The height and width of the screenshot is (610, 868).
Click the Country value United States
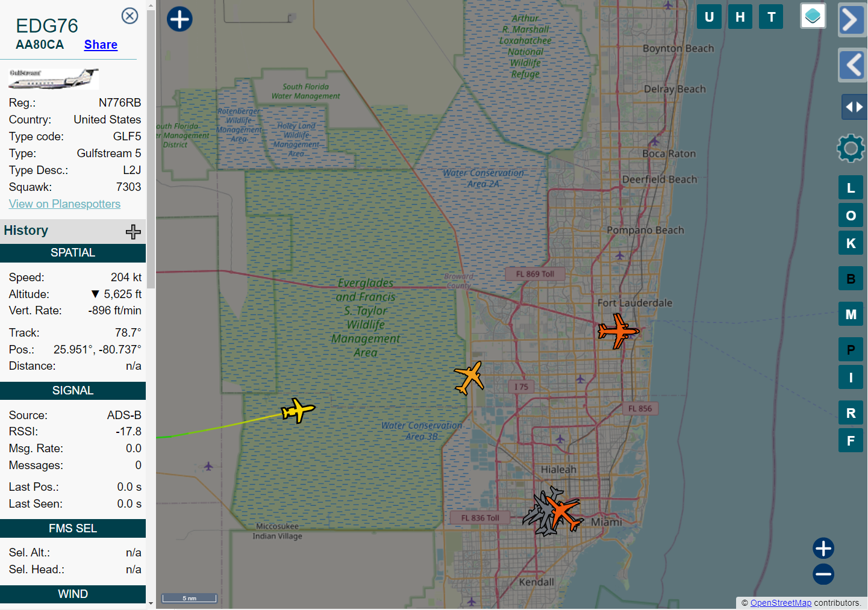pyautogui.click(x=107, y=120)
